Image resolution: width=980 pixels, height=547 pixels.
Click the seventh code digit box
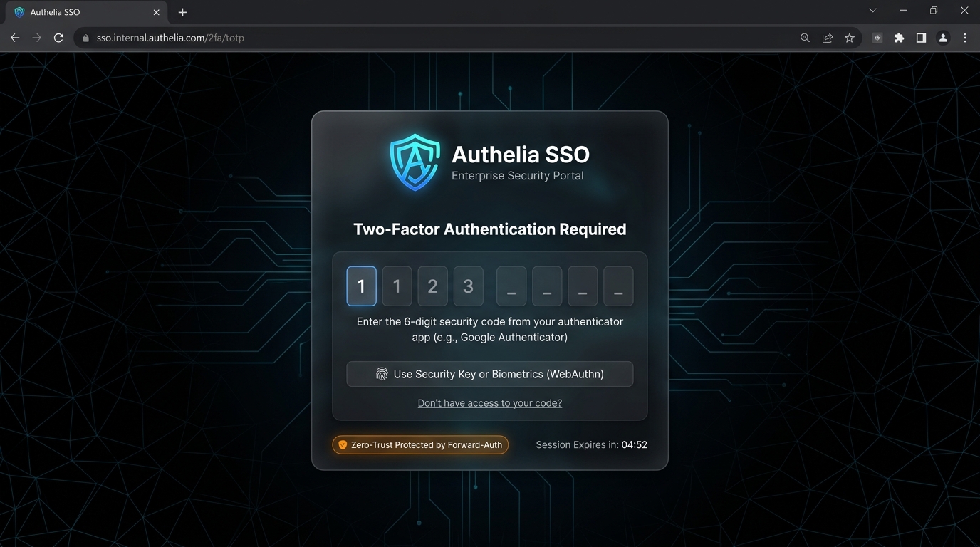pos(583,286)
